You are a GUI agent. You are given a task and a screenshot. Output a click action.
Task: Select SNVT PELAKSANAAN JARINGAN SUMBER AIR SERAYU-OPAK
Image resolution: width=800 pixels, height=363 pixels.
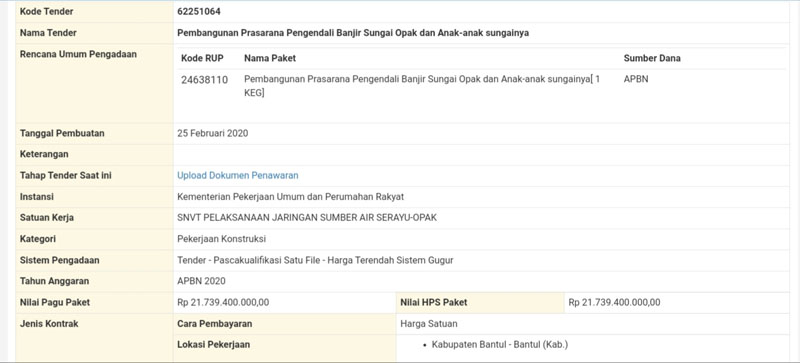307,218
